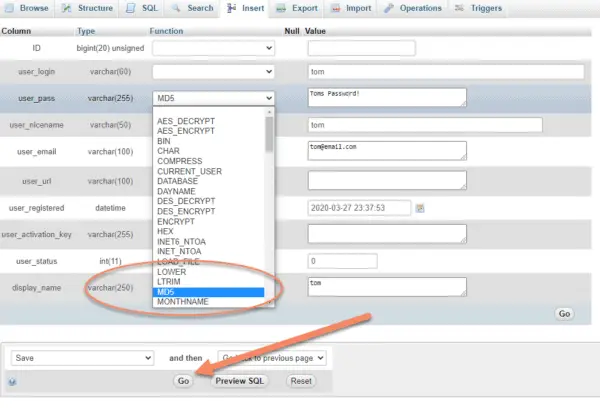
Task: Click the display_name value field
Action: (x=387, y=287)
